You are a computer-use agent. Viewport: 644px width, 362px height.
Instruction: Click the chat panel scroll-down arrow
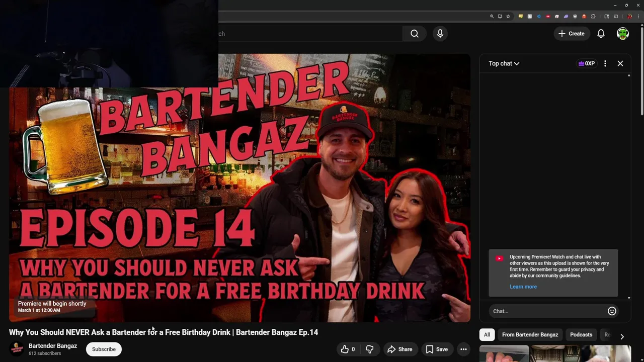coord(628,298)
